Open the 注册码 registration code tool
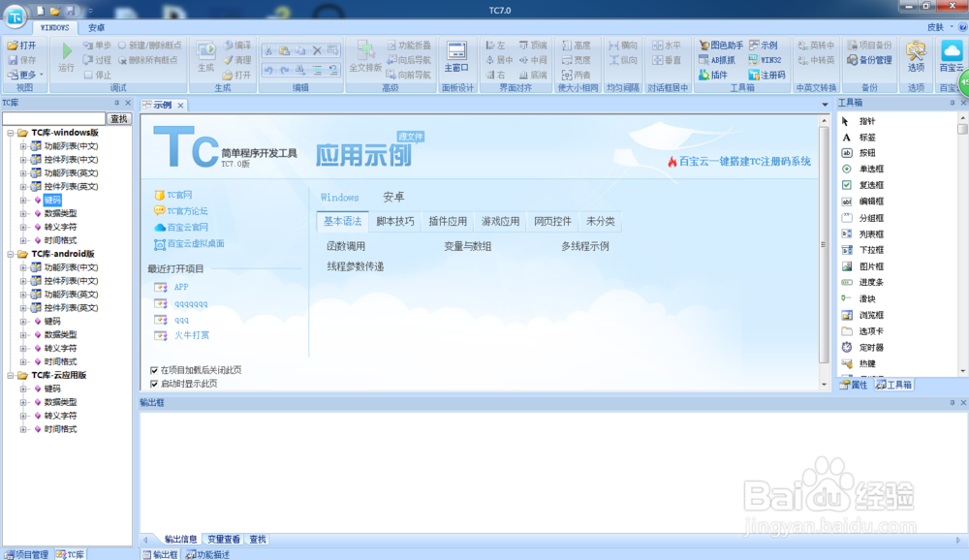 coord(766,75)
